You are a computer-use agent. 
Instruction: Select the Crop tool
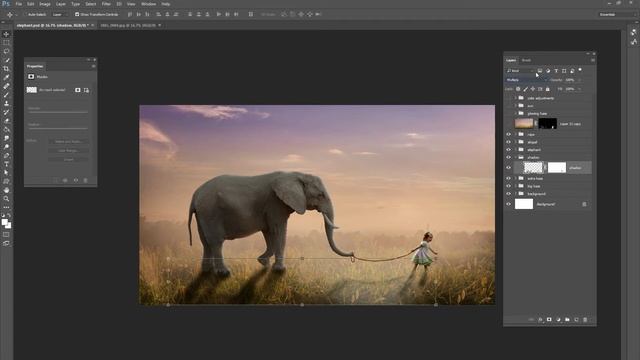point(6,69)
